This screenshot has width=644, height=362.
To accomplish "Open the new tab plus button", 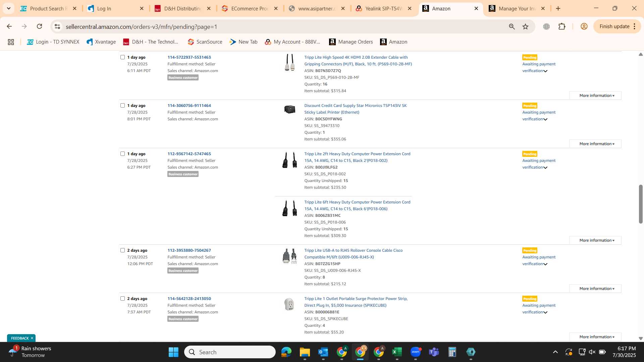I will coord(558,8).
